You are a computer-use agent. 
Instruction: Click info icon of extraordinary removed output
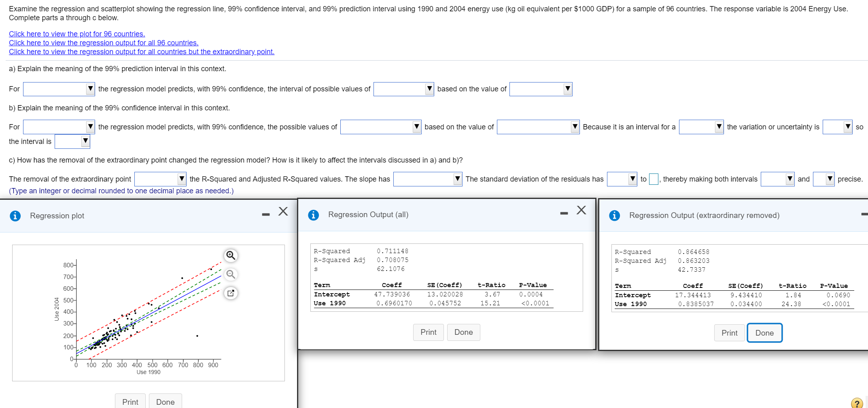(614, 216)
